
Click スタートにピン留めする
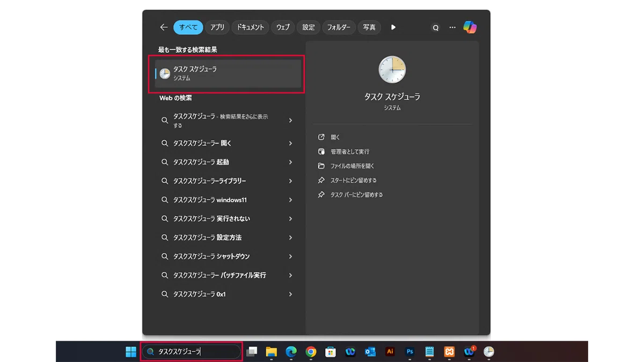354,181
